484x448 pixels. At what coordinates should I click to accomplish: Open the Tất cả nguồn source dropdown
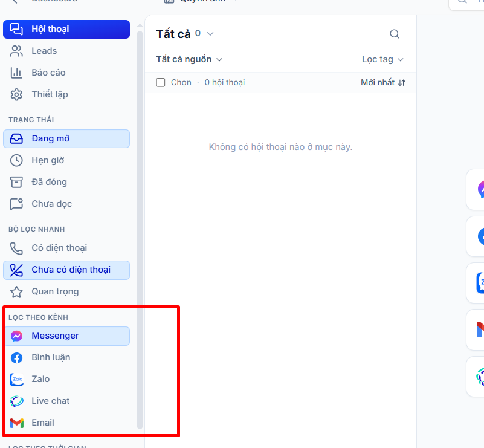coord(189,59)
